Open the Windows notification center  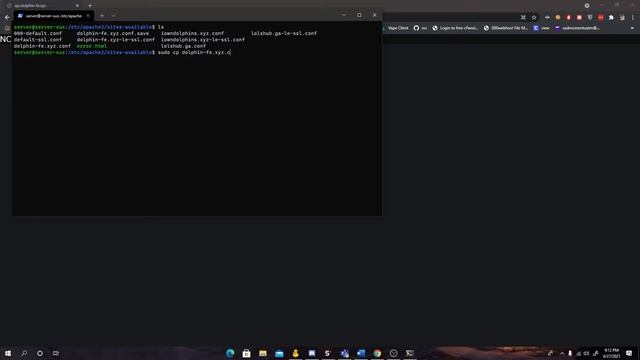click(629, 353)
